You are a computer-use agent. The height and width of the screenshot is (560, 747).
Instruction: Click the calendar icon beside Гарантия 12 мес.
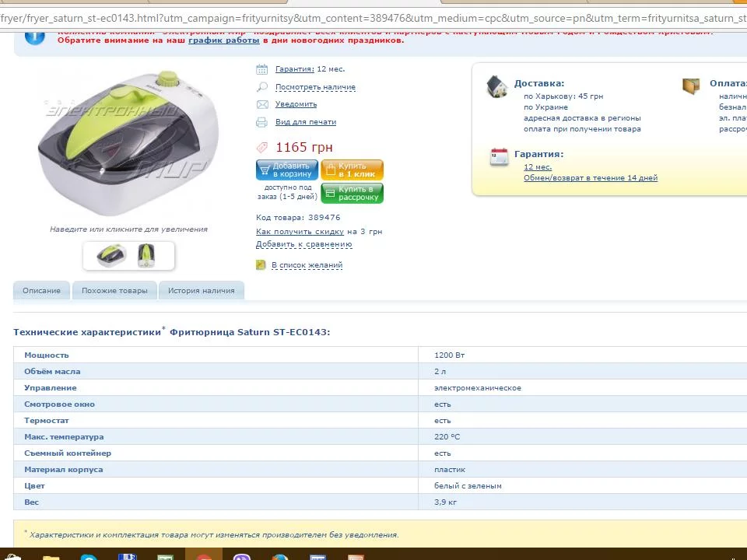[261, 69]
